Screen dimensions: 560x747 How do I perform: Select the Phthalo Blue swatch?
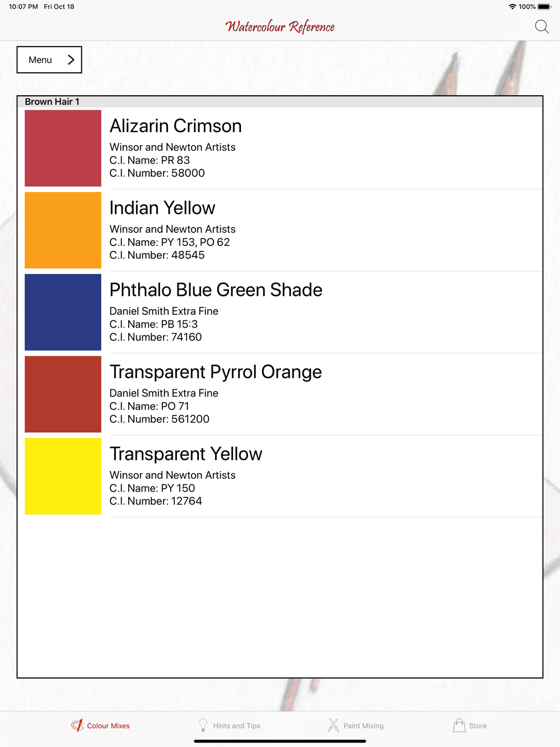tap(63, 312)
